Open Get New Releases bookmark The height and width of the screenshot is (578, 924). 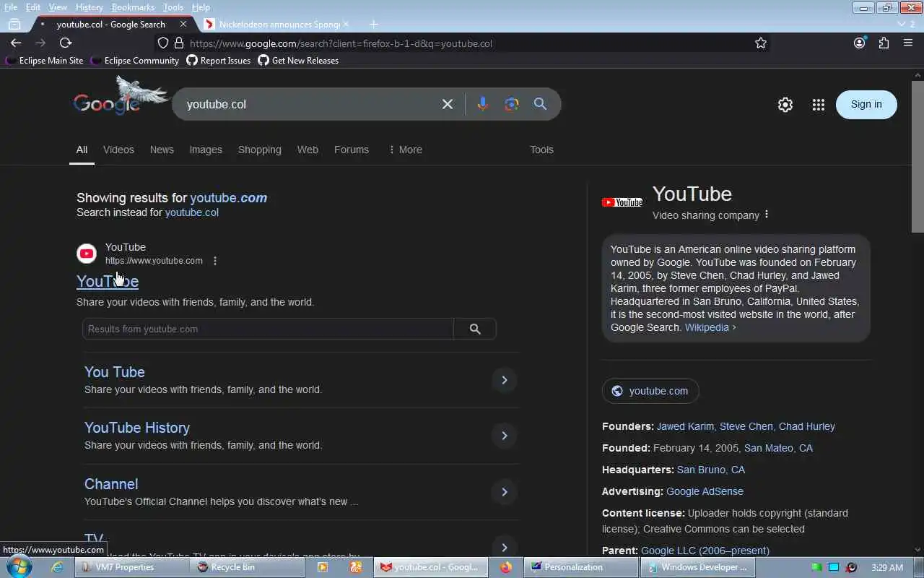[x=298, y=61]
